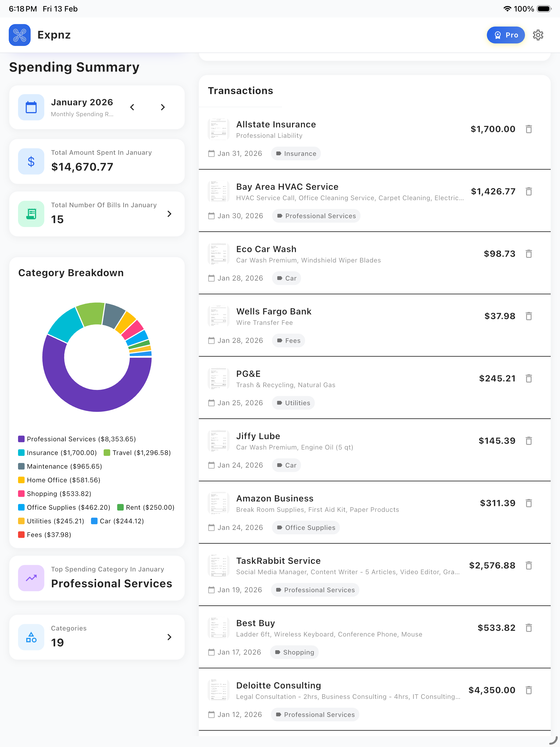560x747 pixels.
Task: Click Rent ($250.00) legend entry
Action: point(146,507)
